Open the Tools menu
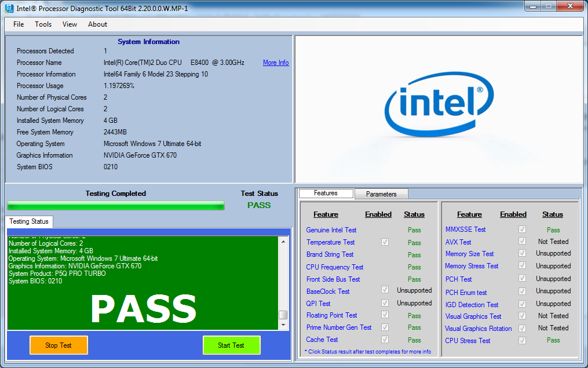The width and height of the screenshot is (588, 368). [x=43, y=24]
